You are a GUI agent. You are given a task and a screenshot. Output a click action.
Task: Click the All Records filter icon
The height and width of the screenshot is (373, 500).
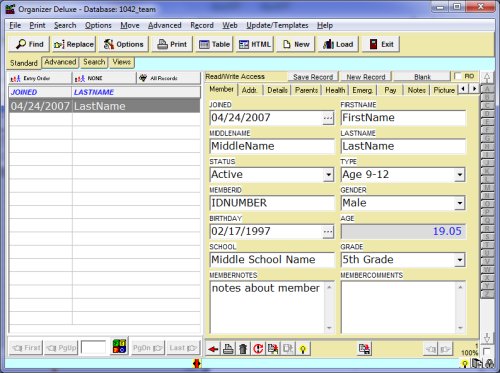pyautogui.click(x=143, y=78)
